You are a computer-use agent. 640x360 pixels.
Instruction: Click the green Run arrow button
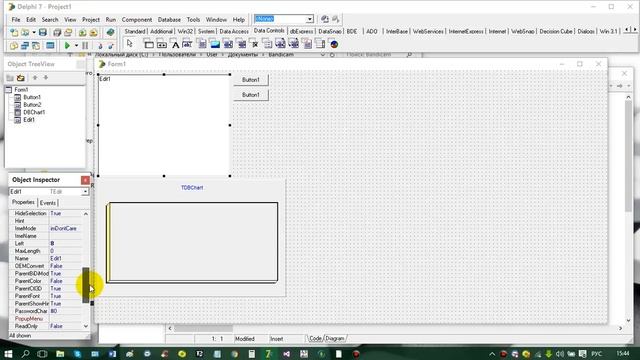67,46
